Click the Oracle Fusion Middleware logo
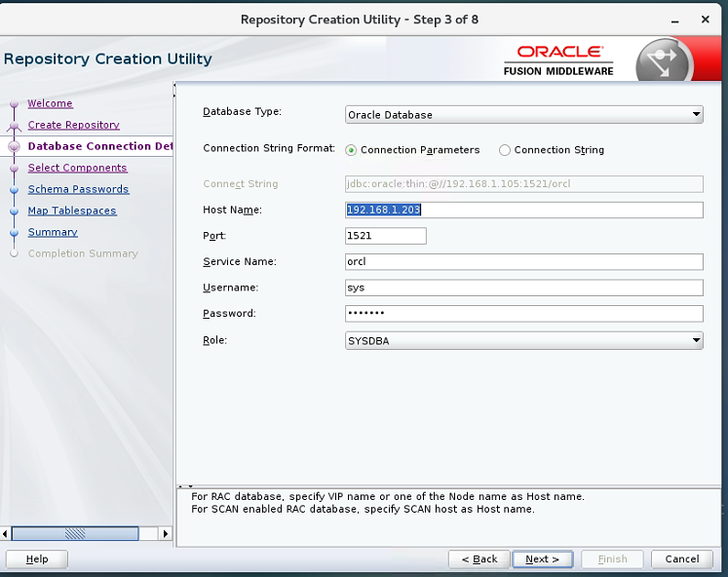 (x=558, y=60)
